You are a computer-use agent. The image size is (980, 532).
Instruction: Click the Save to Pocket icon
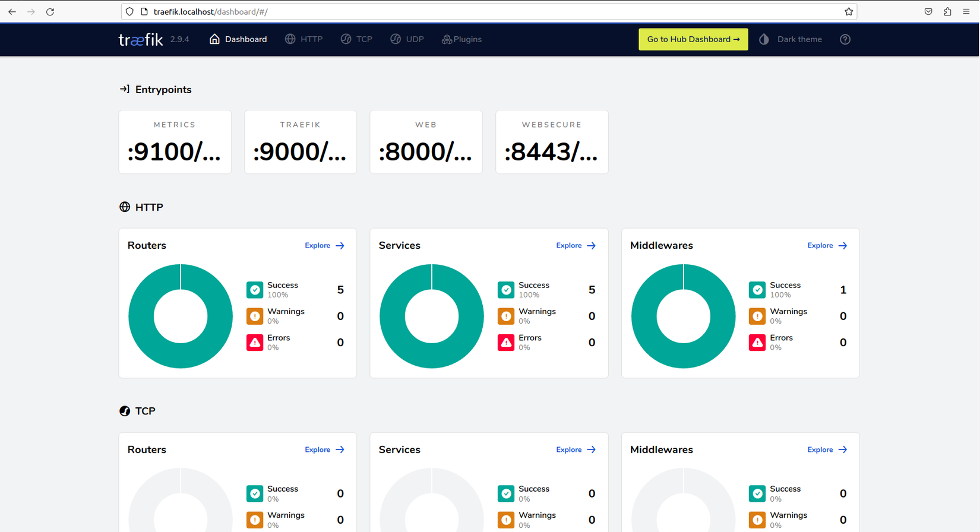click(x=928, y=12)
